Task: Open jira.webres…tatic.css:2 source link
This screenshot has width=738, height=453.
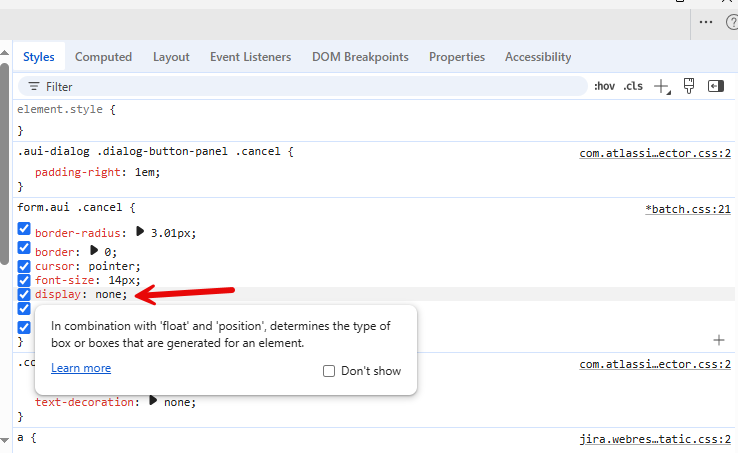Action: click(655, 439)
